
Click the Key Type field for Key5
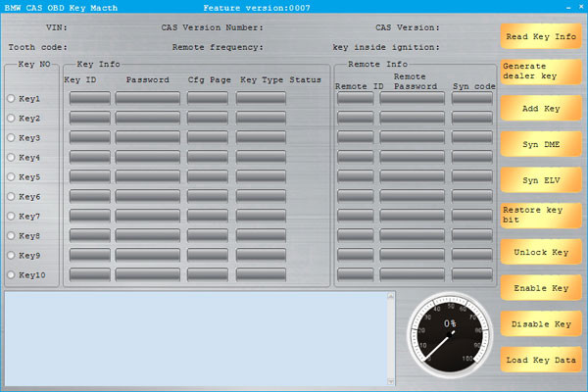261,176
